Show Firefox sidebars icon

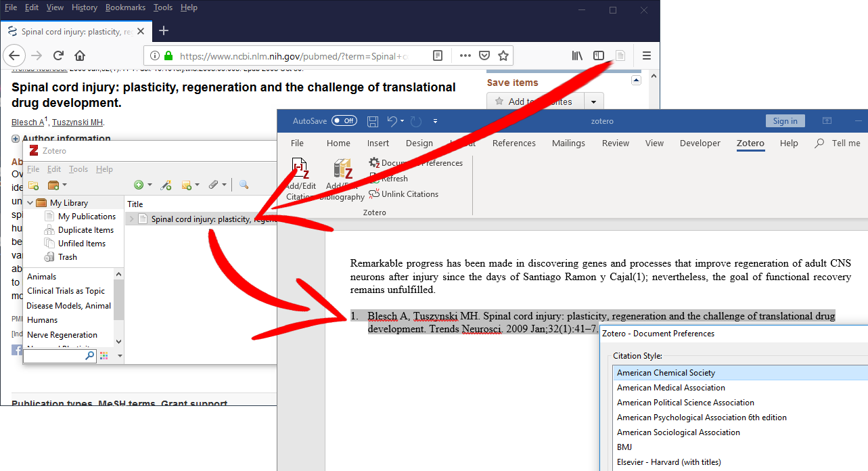click(599, 55)
